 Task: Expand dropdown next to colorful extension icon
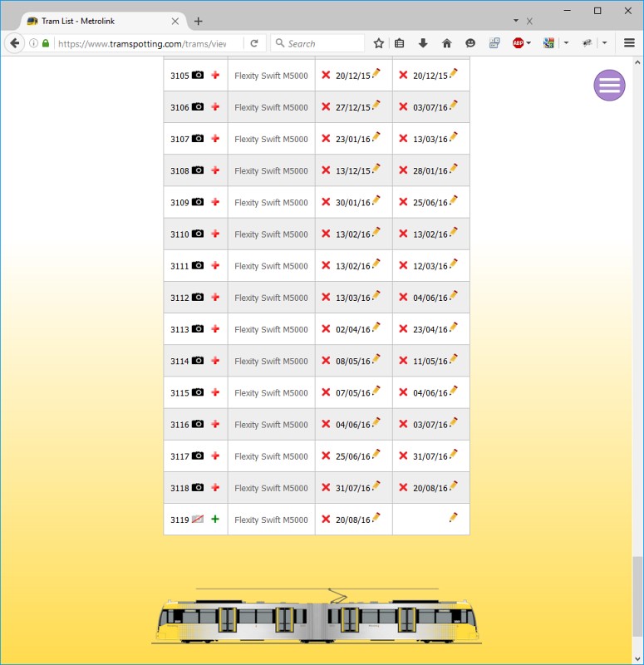click(x=566, y=43)
